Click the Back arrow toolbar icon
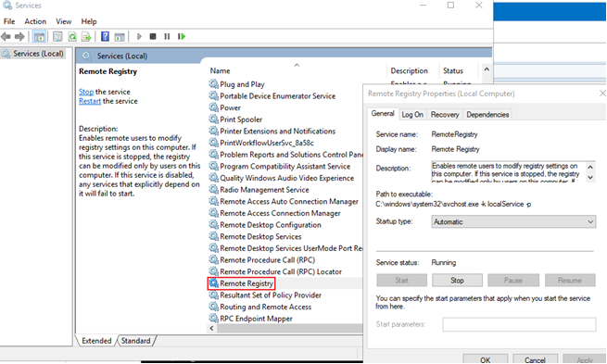The image size is (607, 364). 6,37
